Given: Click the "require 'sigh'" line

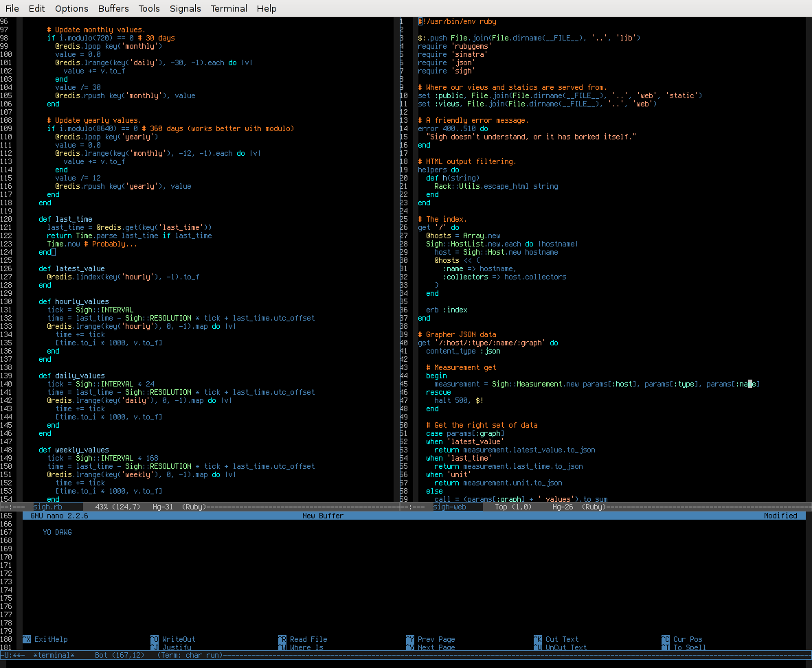Looking at the screenshot, I should coord(447,71).
